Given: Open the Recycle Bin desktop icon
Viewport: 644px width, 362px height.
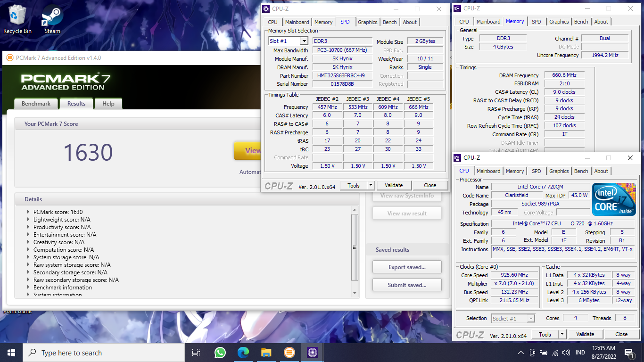Looking at the screenshot, I should (x=17, y=20).
